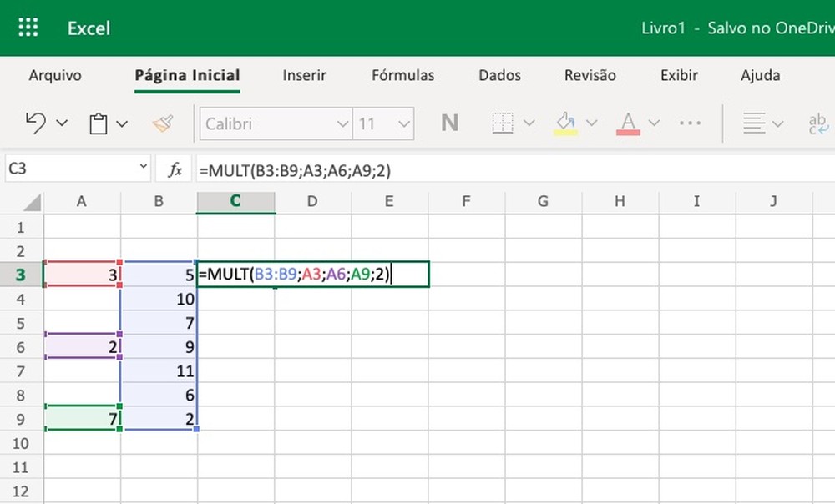Viewport: 835px width, 504px height.
Task: Click the wrap text icon
Action: point(817,123)
